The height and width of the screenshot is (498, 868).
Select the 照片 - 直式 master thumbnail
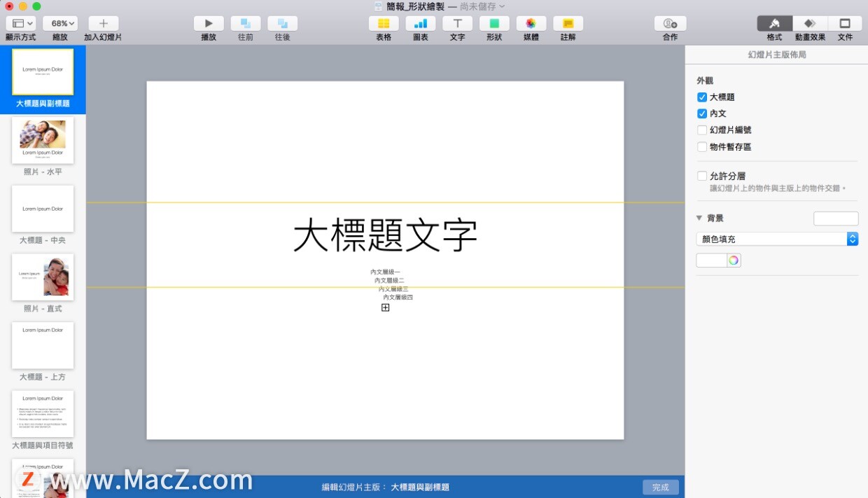pyautogui.click(x=43, y=277)
